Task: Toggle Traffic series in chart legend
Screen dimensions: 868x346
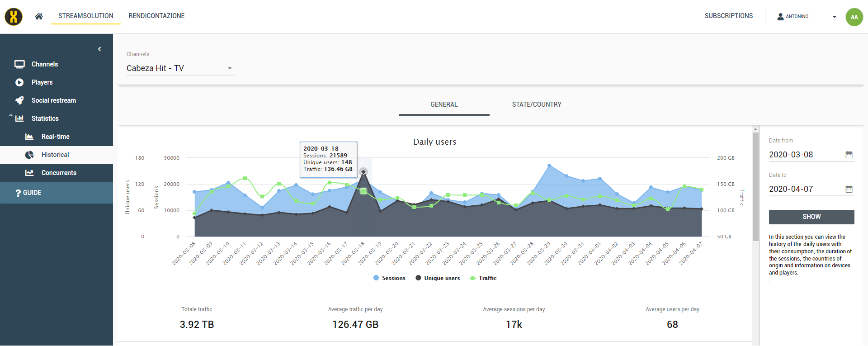Action: (483, 278)
